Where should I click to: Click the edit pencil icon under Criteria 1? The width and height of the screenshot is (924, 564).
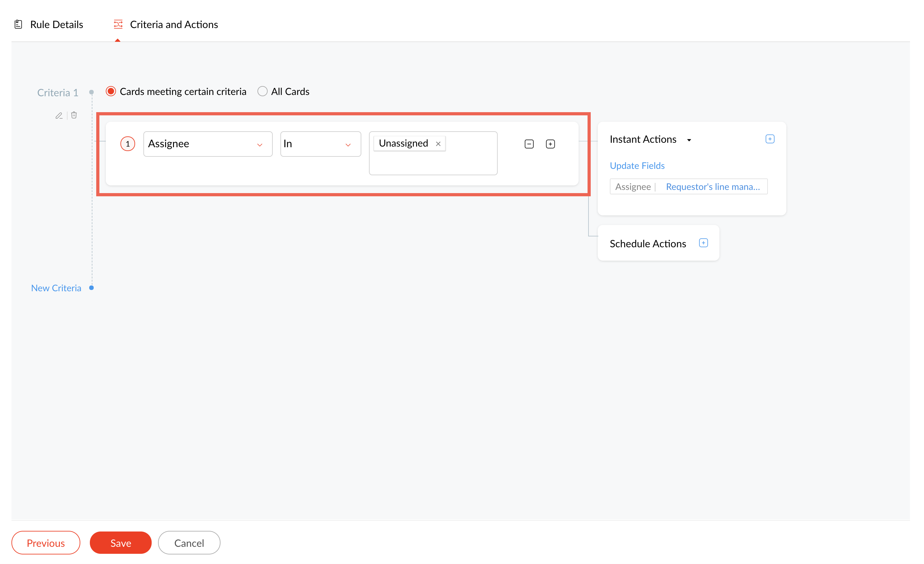(59, 115)
